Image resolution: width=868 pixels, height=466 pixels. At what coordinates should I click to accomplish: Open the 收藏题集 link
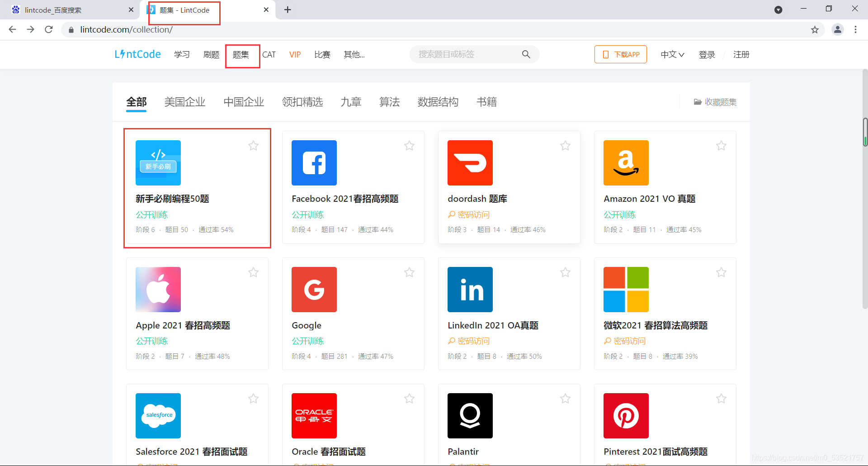[715, 102]
